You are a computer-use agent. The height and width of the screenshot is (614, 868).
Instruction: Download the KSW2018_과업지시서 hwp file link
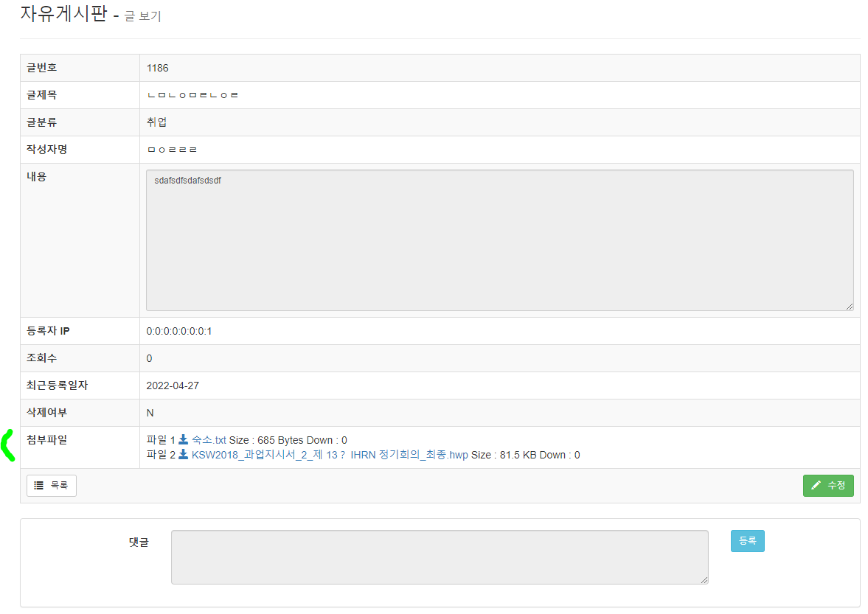pos(330,455)
